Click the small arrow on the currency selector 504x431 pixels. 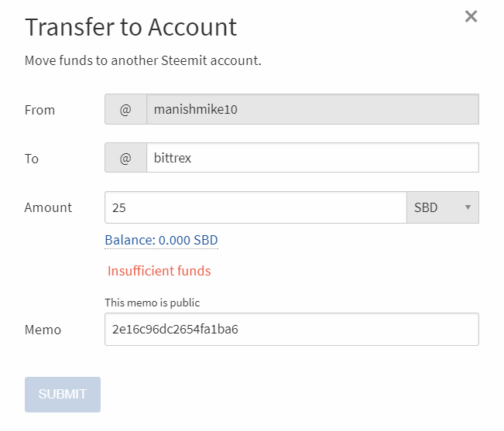click(468, 207)
